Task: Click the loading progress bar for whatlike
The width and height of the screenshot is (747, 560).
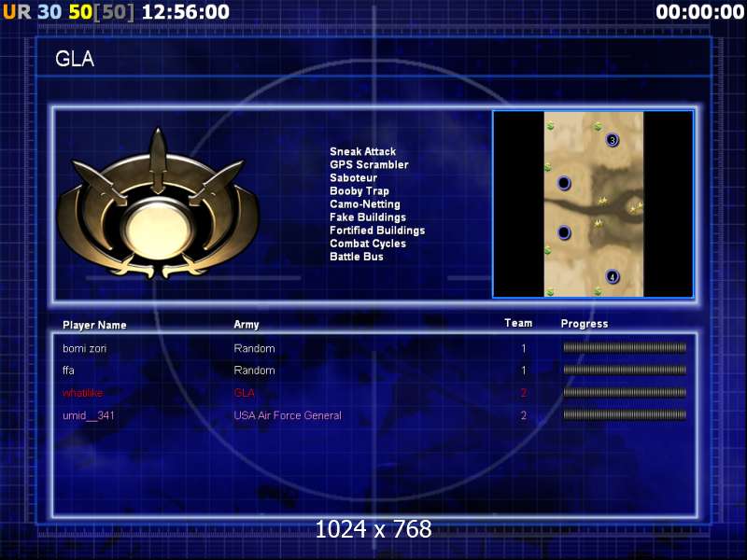Action: (x=625, y=392)
